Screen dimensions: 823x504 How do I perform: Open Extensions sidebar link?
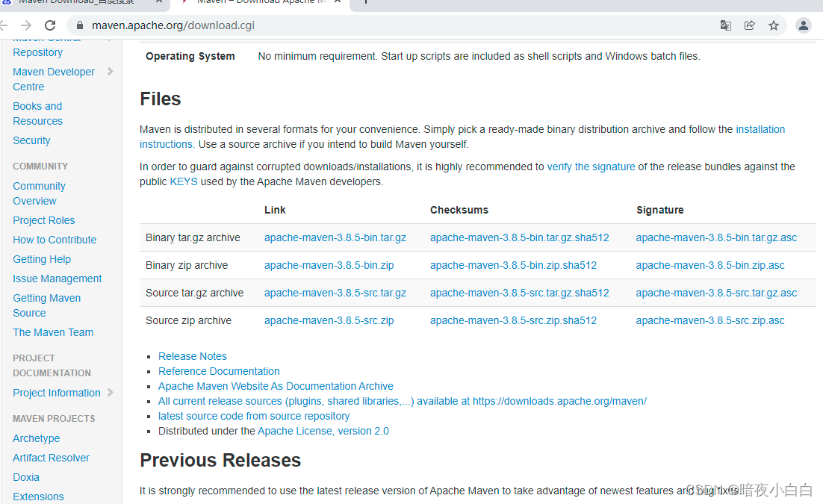(38, 496)
